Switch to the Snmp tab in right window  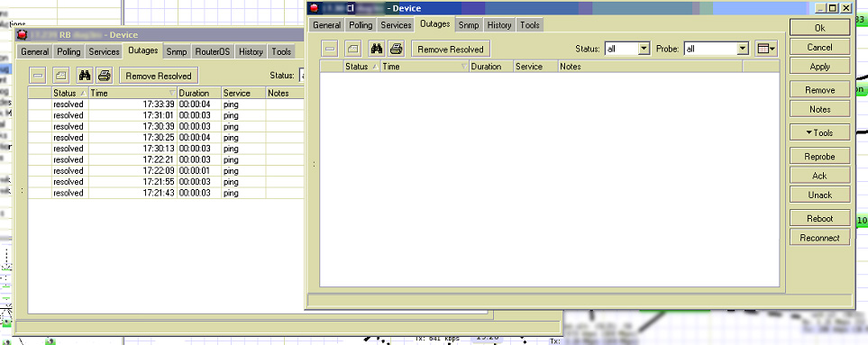[469, 25]
